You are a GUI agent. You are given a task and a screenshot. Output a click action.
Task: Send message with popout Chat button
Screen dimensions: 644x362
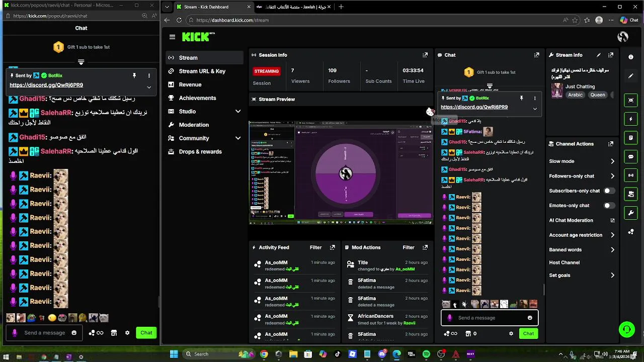pos(146,333)
